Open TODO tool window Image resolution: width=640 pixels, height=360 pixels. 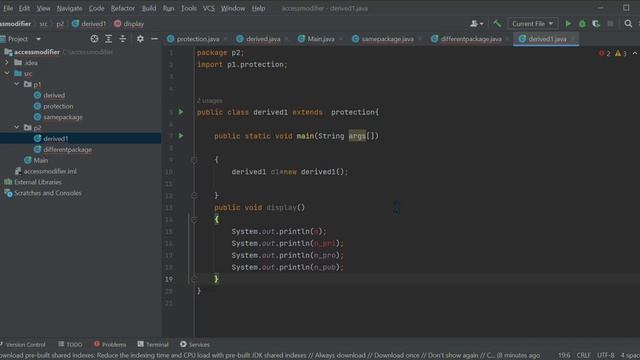pos(70,344)
